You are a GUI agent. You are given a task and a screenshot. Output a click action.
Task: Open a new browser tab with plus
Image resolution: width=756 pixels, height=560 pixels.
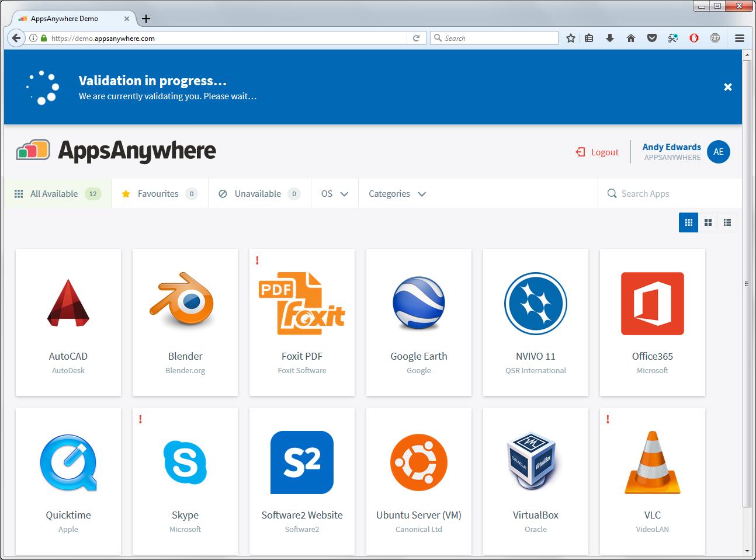pos(146,19)
